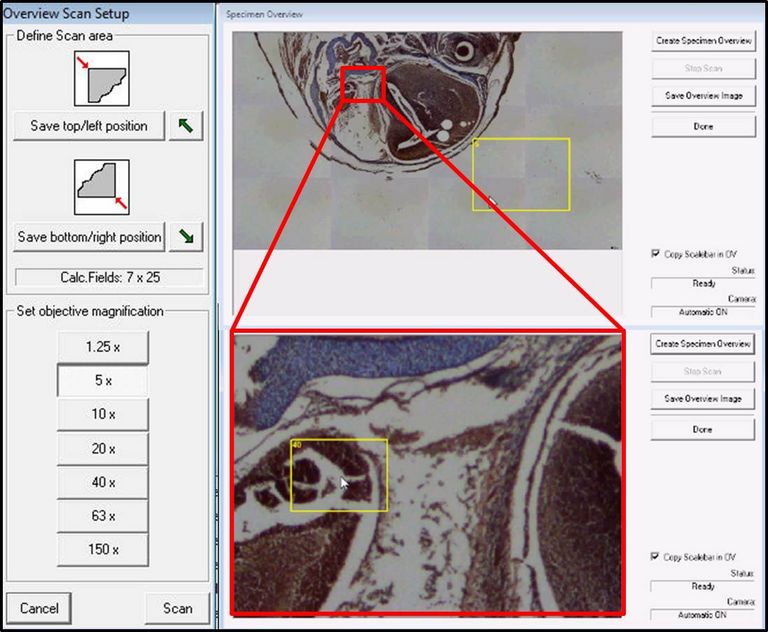Toggle Copy Scalebar in OV in lower panel
Viewport: 768px width, 632px height.
[x=656, y=557]
